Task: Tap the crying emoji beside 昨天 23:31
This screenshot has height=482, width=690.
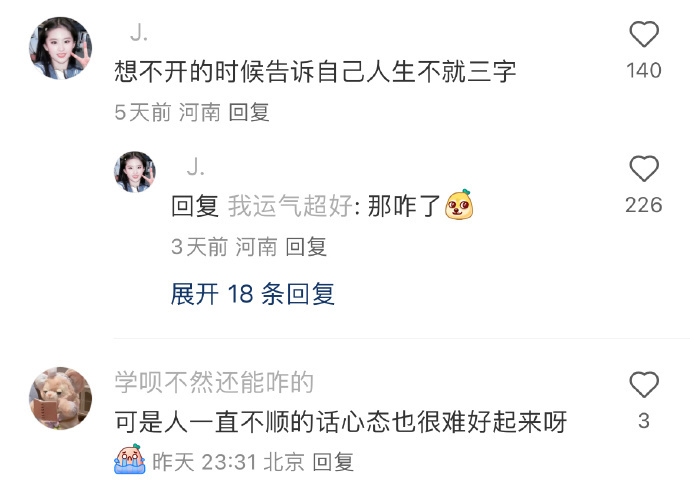Action: (130, 459)
